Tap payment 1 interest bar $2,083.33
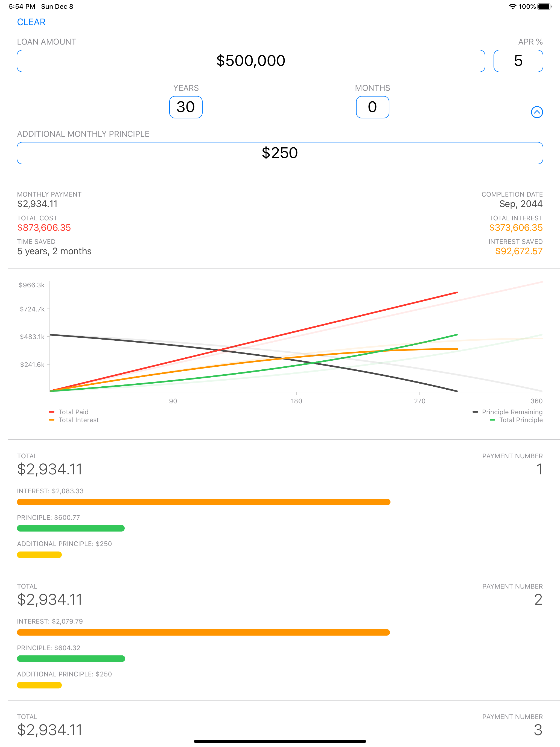The width and height of the screenshot is (560, 747). (x=204, y=502)
